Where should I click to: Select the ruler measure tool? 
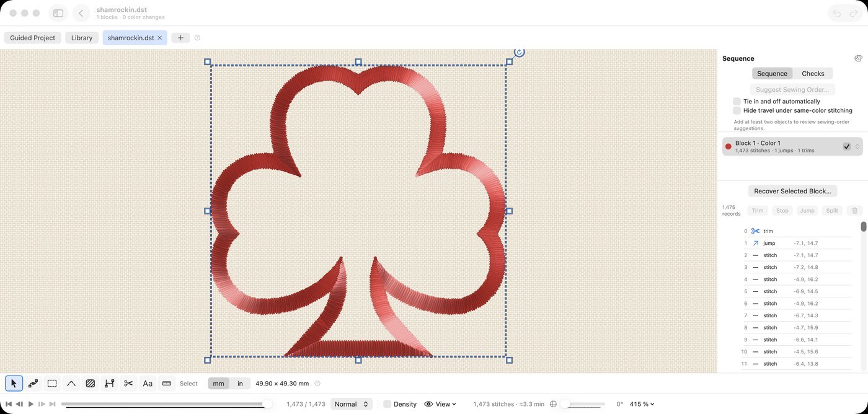pos(166,384)
